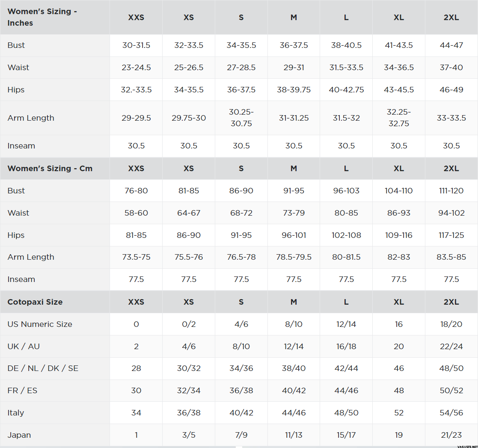The image size is (478, 448).
Task: Click the Italy size value 54/56
Action: (x=451, y=413)
